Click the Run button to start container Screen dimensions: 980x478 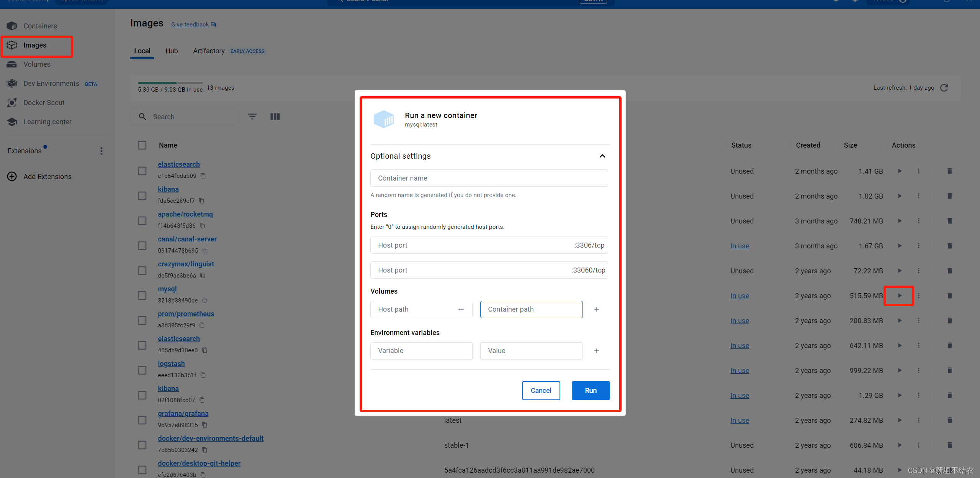[x=589, y=390]
